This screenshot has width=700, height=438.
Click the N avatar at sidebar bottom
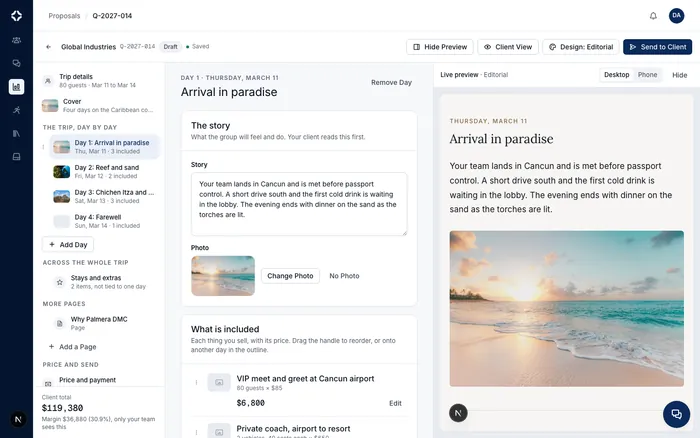tap(18, 419)
